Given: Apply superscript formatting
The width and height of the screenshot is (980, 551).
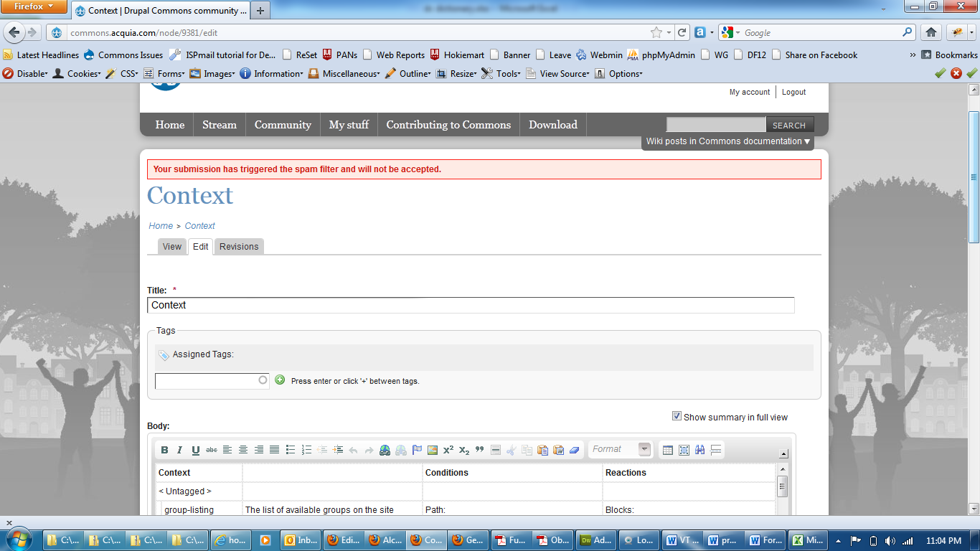Looking at the screenshot, I should [x=448, y=450].
